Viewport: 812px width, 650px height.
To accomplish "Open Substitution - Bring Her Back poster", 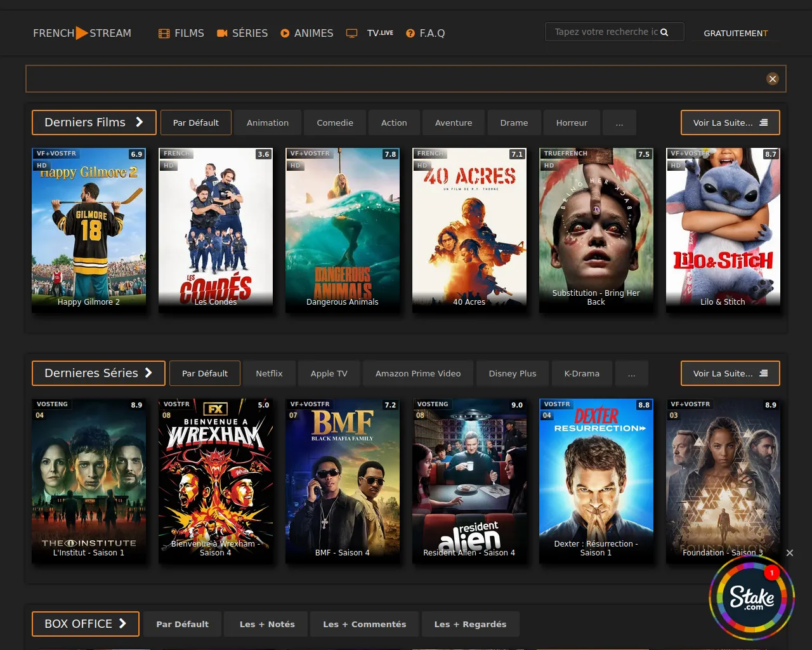I will (596, 230).
